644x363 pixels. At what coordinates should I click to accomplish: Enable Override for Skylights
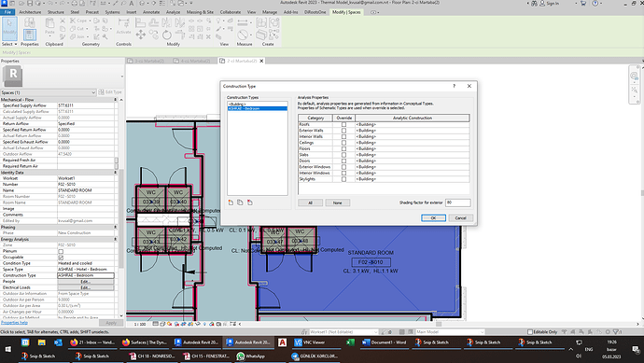click(x=343, y=179)
